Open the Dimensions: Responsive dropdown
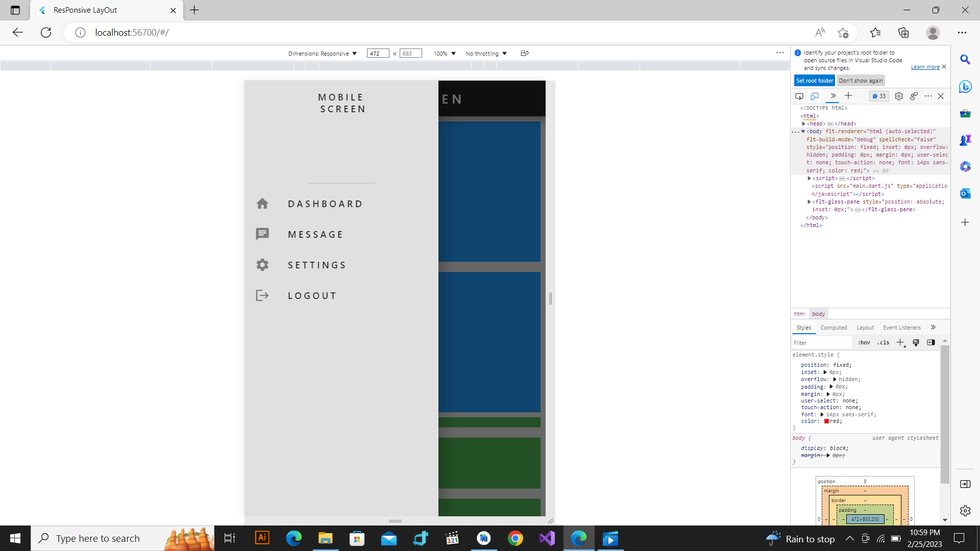 [322, 53]
